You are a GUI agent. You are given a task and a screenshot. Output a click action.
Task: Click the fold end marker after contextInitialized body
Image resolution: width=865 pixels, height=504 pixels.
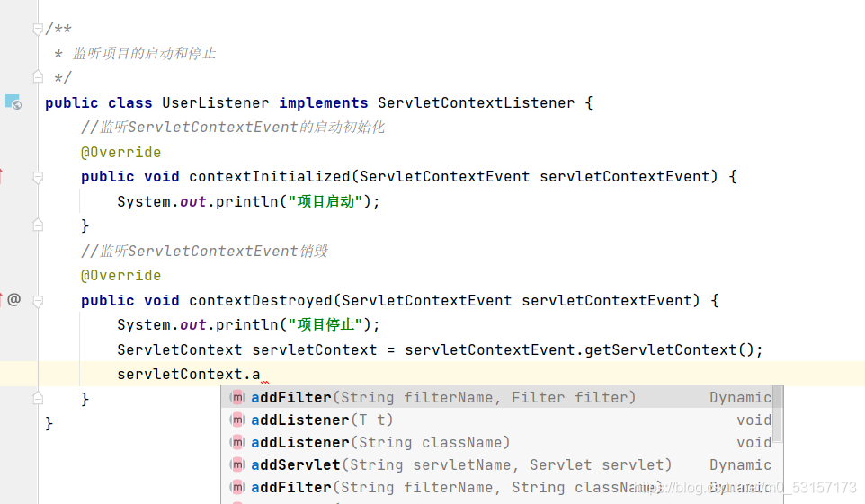coord(38,225)
